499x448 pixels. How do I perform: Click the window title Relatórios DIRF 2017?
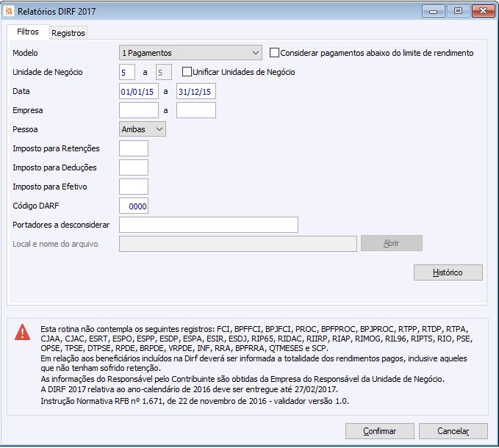tap(57, 12)
